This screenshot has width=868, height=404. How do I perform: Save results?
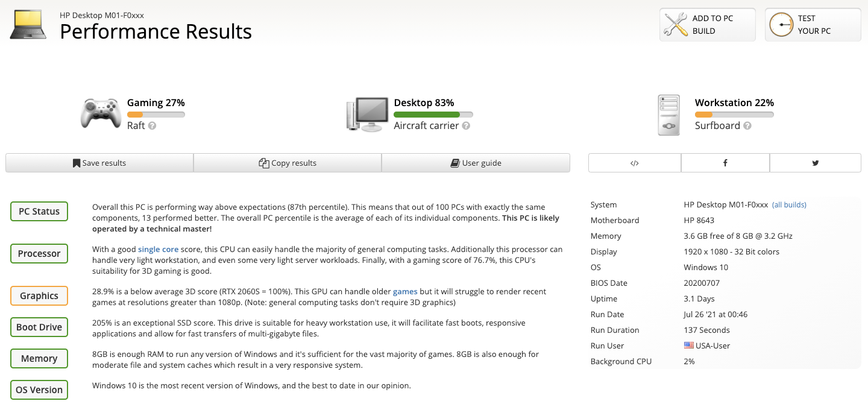coord(99,163)
